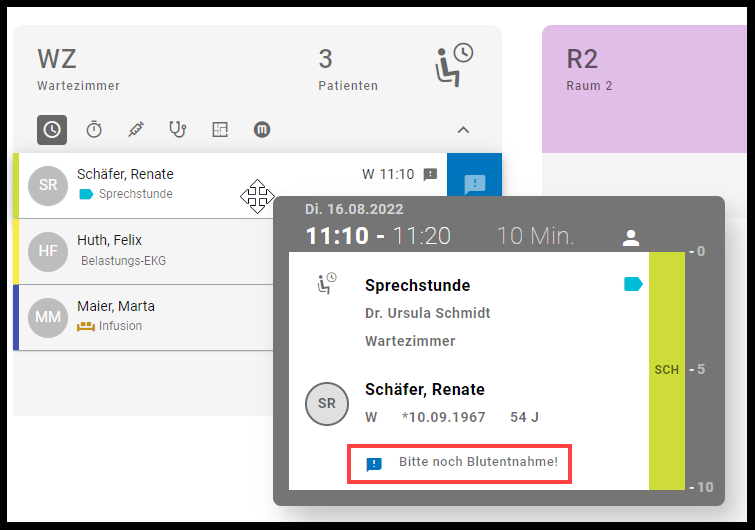Click the small note icon next to W 11:10
This screenshot has height=530, width=755.
[430, 174]
